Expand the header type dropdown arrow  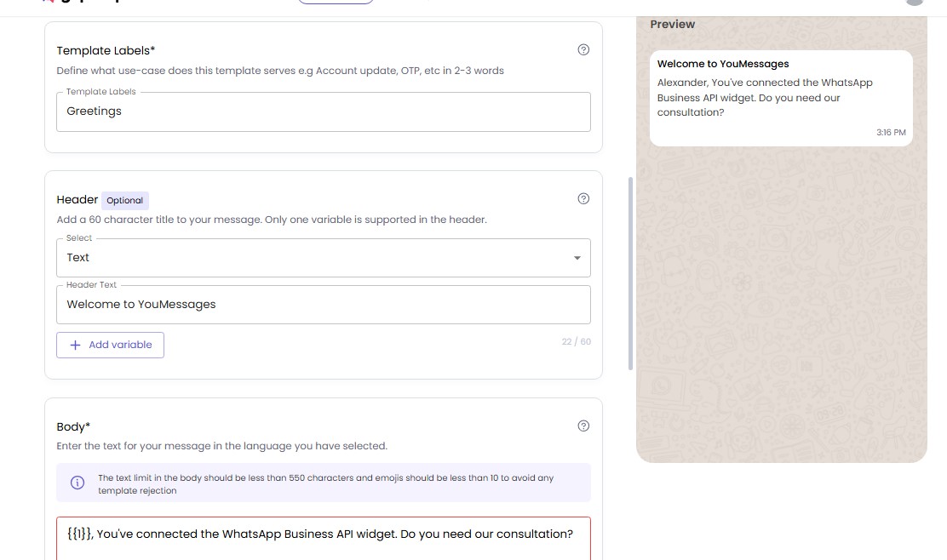tap(577, 258)
